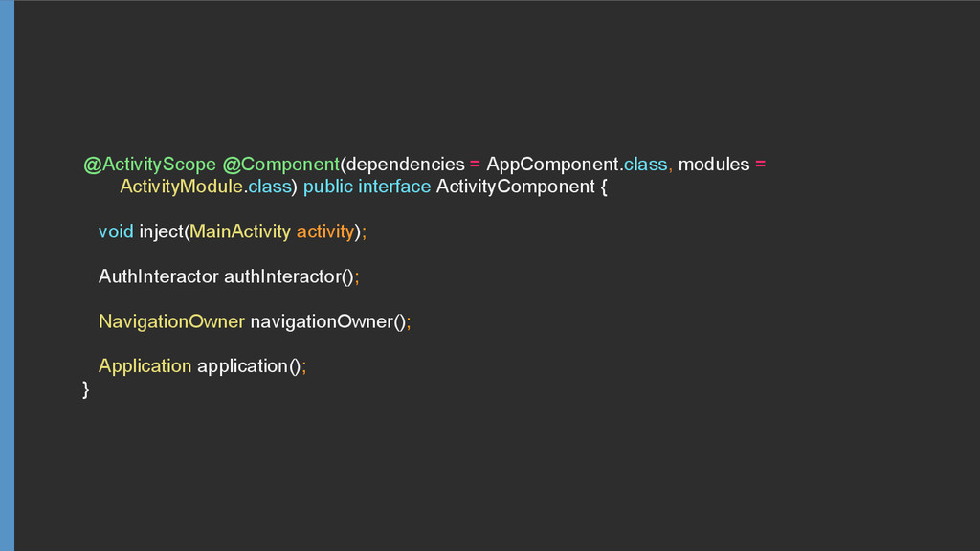The height and width of the screenshot is (551, 980).
Task: Select the ActivityModule class name
Action: coord(180,187)
